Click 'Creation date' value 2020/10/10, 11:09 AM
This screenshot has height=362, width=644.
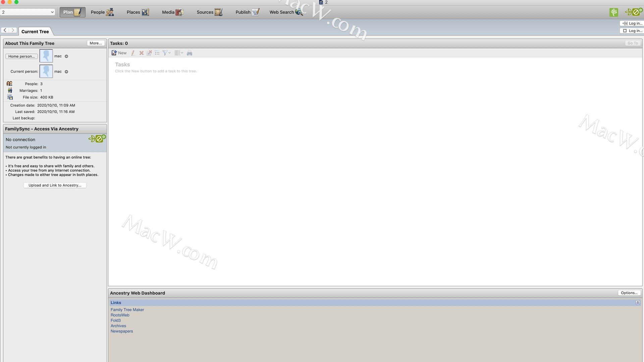(56, 105)
